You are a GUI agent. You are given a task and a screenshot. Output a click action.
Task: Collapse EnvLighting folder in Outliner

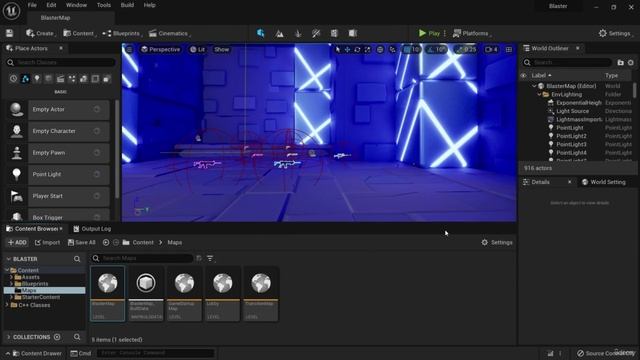coord(539,94)
